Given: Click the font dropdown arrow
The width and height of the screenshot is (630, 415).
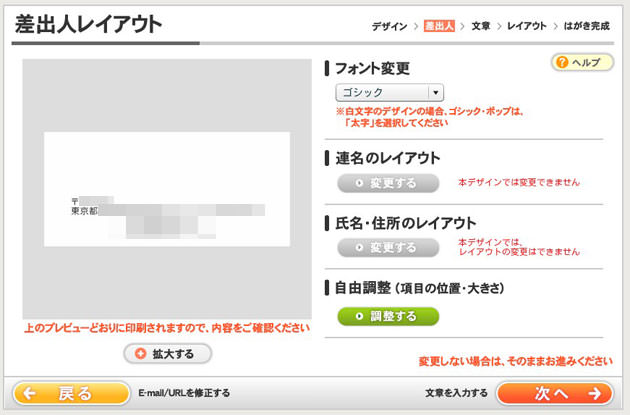Looking at the screenshot, I should point(436,92).
